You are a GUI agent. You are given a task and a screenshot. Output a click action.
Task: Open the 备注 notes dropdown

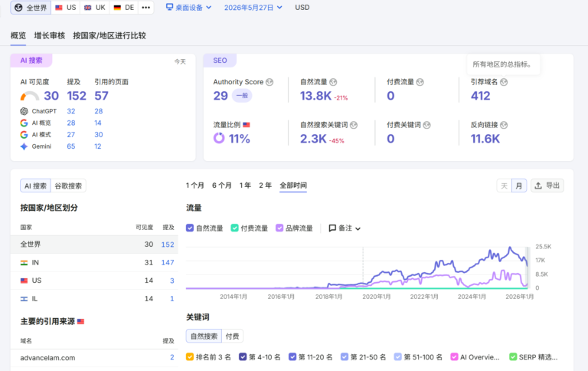pyautogui.click(x=345, y=228)
